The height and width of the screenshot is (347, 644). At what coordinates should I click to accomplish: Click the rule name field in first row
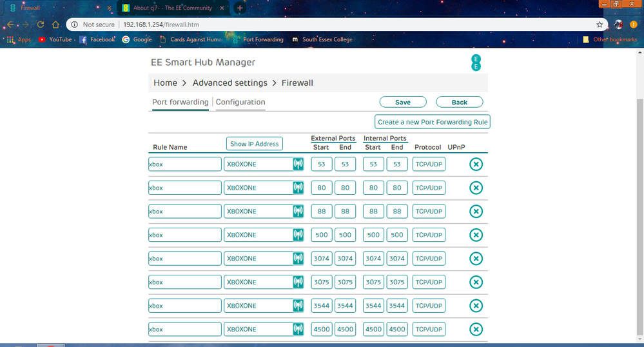click(x=184, y=164)
